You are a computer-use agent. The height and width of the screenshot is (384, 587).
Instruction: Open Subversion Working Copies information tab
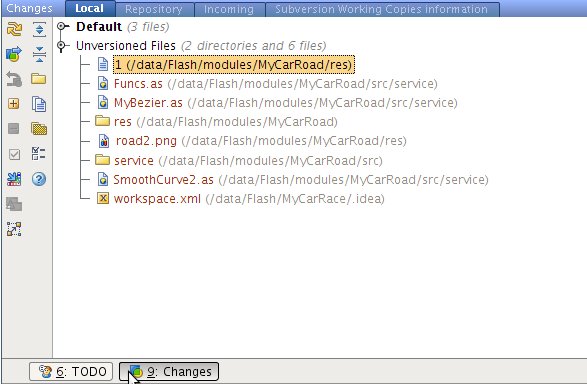click(381, 9)
